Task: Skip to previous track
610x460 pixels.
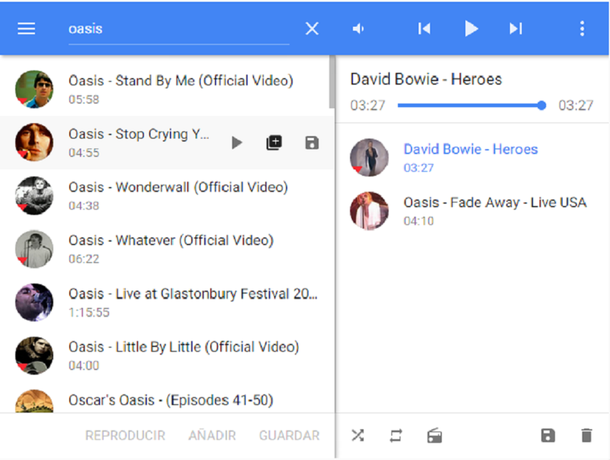Action: coord(424,28)
